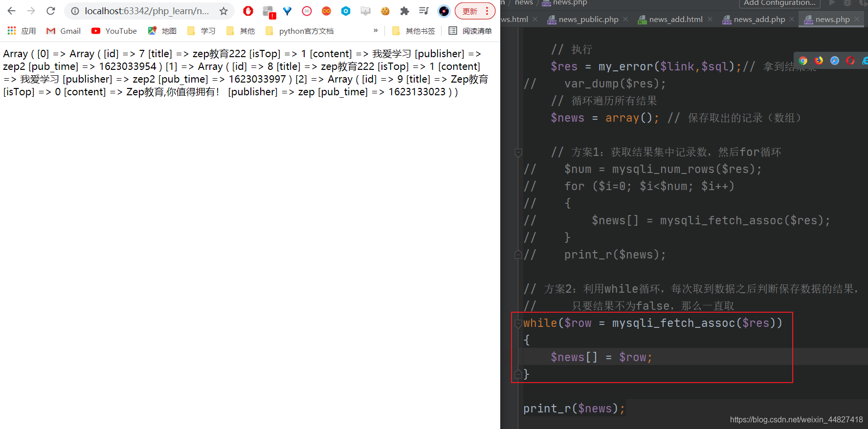Open the python官方文档 bookmark folder
This screenshot has height=429, width=868.
299,31
